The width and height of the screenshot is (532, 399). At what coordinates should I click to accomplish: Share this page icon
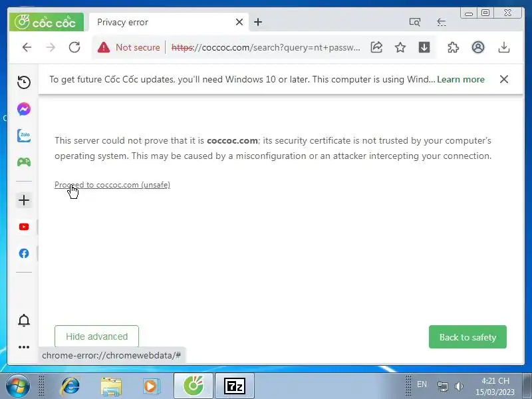[x=376, y=47]
